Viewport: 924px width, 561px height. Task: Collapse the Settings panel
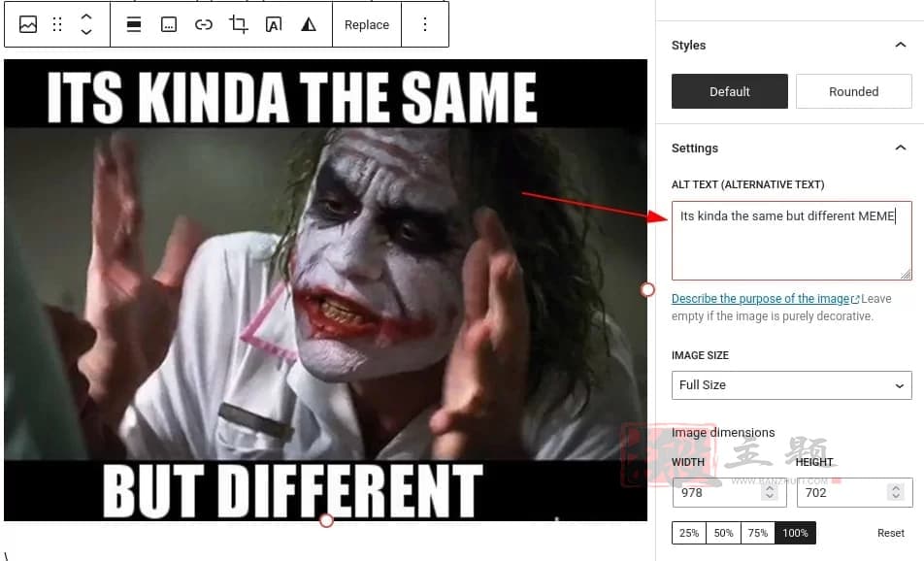pyautogui.click(x=901, y=148)
